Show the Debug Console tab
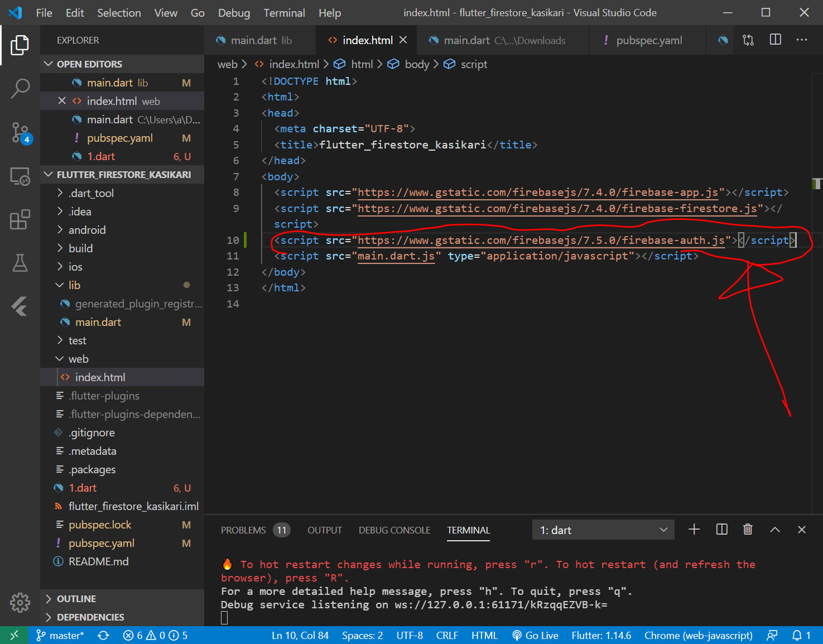This screenshot has height=644, width=823. 394,530
